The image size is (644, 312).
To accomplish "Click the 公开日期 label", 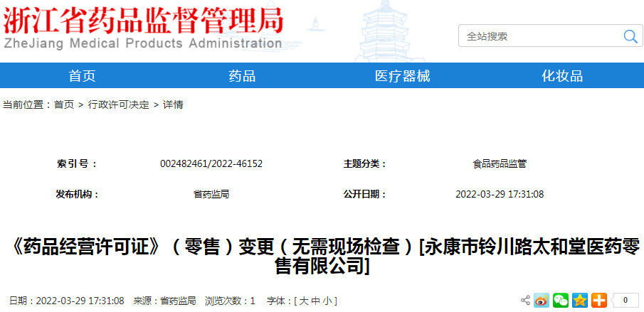I will (365, 194).
